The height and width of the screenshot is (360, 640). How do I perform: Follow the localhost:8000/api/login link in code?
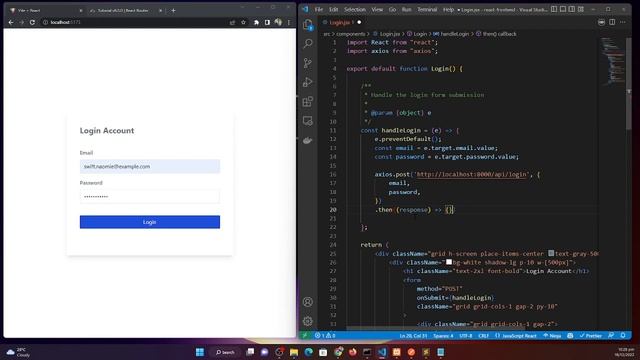click(471, 174)
